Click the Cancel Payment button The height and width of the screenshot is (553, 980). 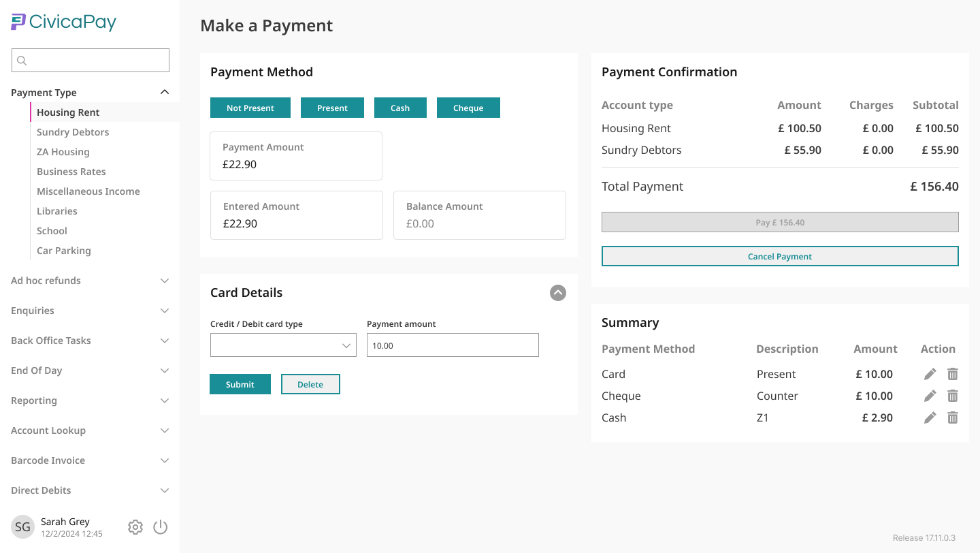780,256
